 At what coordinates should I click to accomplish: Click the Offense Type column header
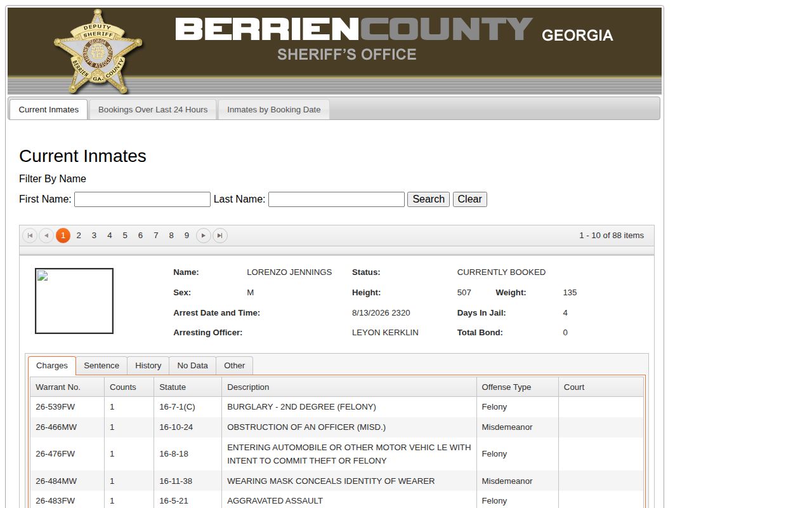518,387
